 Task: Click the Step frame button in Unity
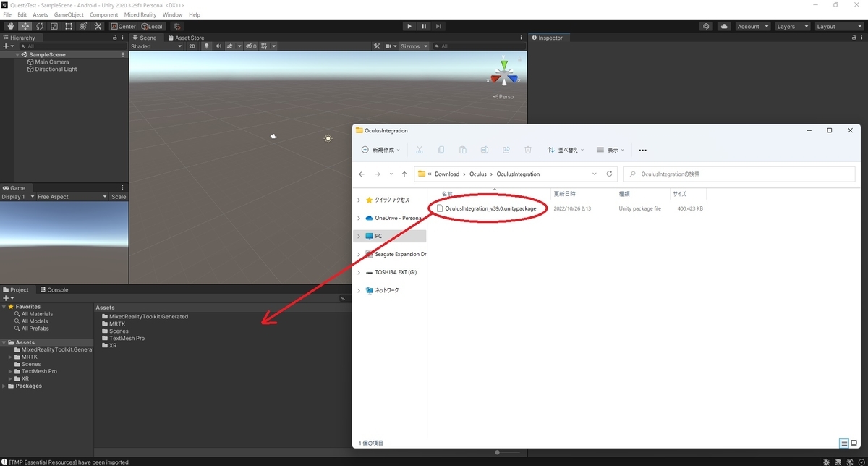click(x=438, y=26)
